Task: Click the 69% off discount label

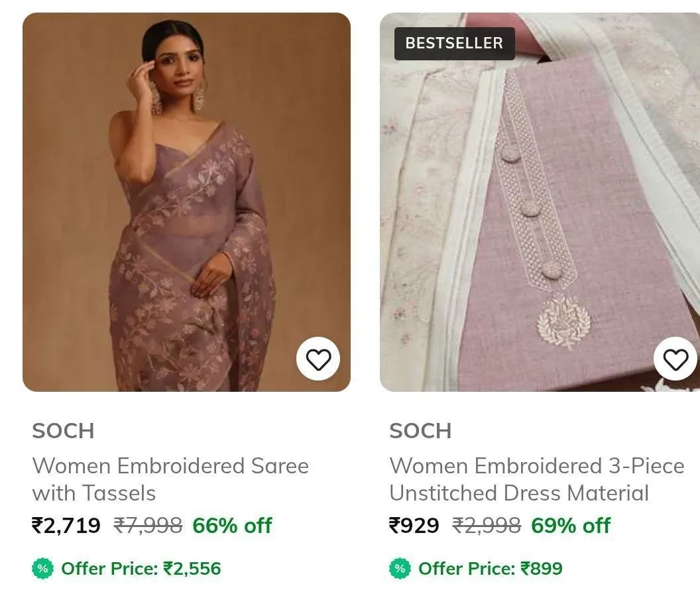Action: click(x=571, y=526)
